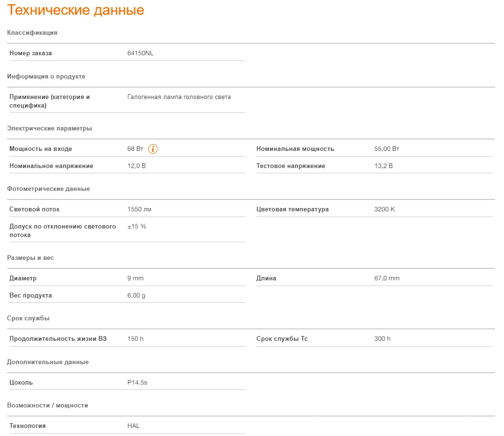The height and width of the screenshot is (436, 504).
Task: Select the 'P14.5s' value
Action: (137, 382)
